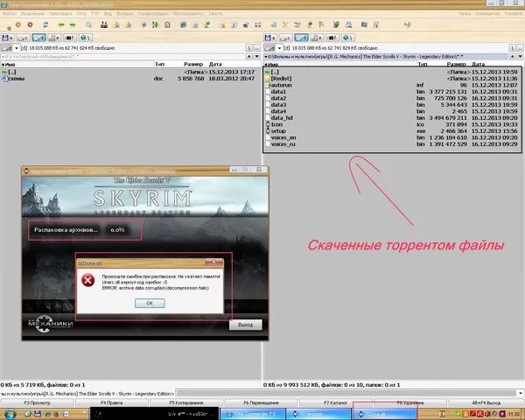Viewport: 525px width, 420px height.
Task: Open the Выделение menu
Action: click(33, 14)
